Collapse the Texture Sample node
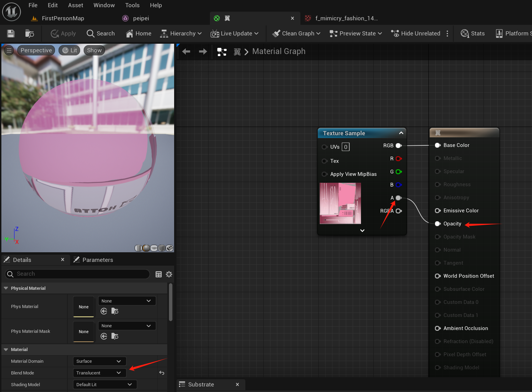This screenshot has width=532, height=392. [401, 133]
